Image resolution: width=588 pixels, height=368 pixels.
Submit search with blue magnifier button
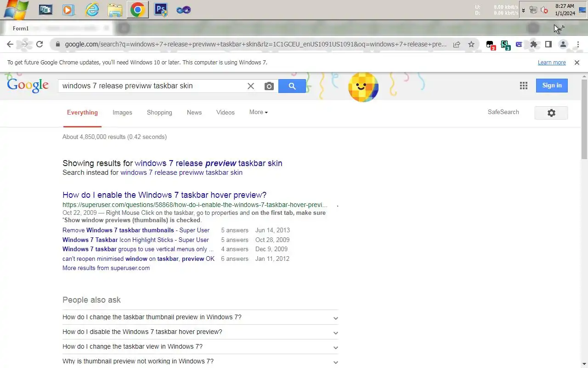[x=292, y=86]
